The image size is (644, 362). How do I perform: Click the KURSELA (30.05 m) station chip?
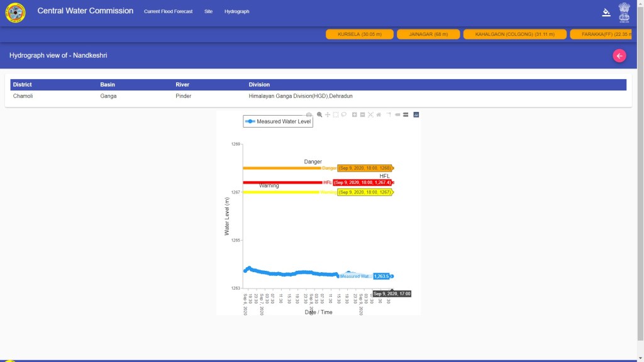(359, 34)
